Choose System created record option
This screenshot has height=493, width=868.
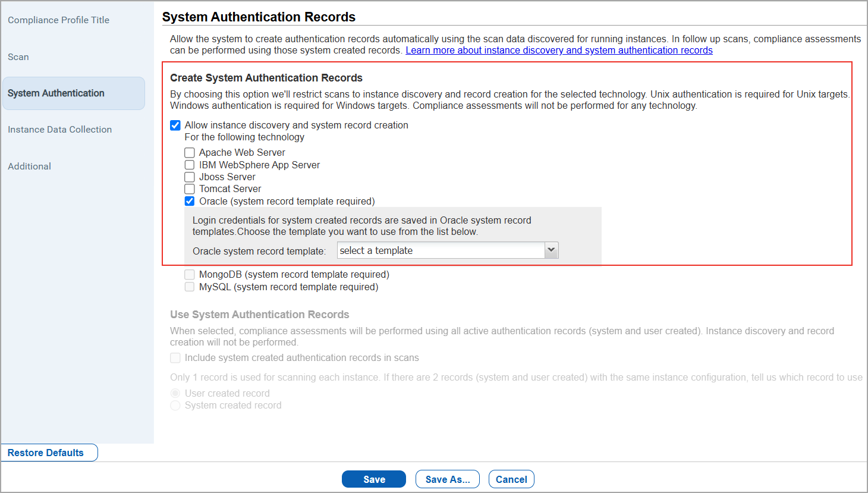pos(175,405)
